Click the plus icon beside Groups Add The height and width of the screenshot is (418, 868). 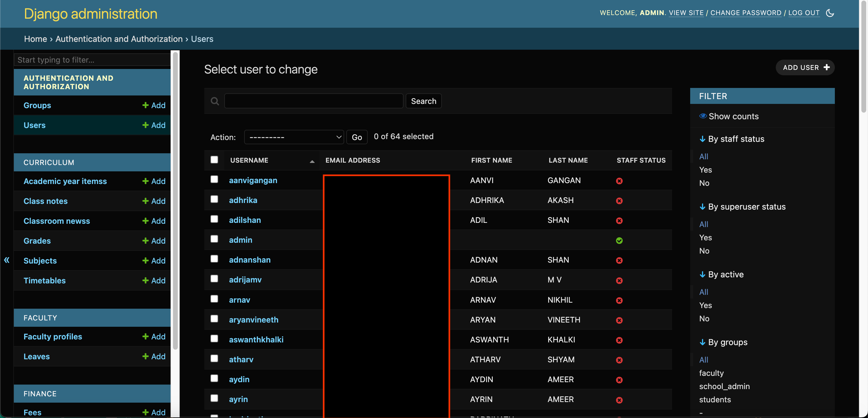pos(145,105)
